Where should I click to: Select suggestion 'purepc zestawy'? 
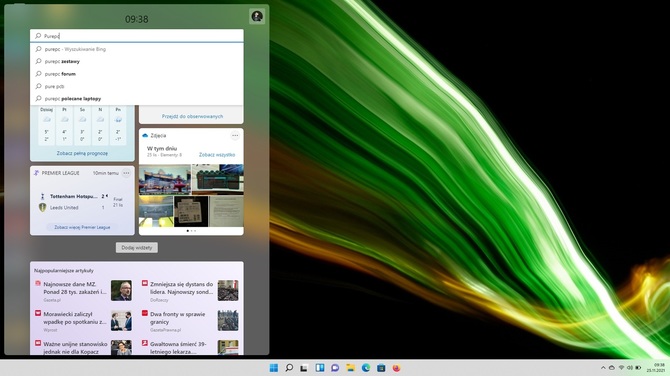[137, 62]
